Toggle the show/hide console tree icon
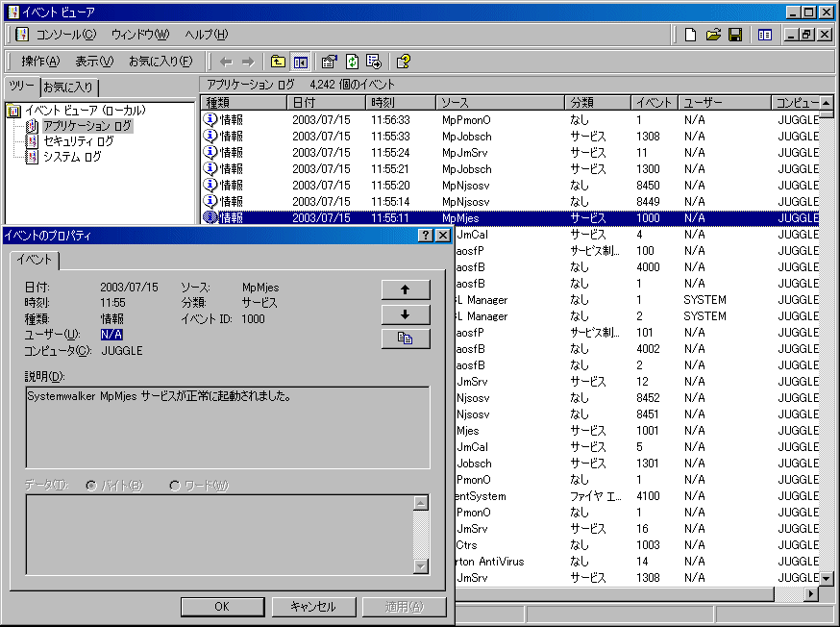This screenshot has height=627, width=840. 301,62
